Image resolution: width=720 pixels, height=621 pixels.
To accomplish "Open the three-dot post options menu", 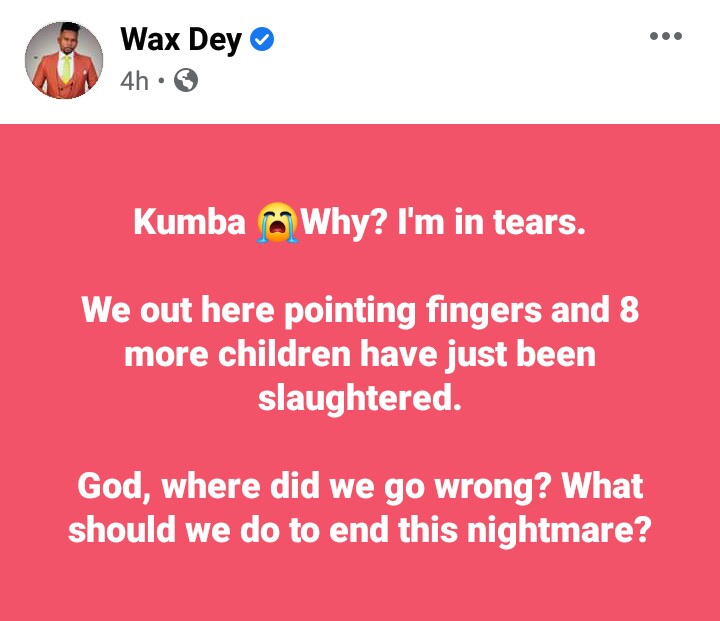I will 666,36.
